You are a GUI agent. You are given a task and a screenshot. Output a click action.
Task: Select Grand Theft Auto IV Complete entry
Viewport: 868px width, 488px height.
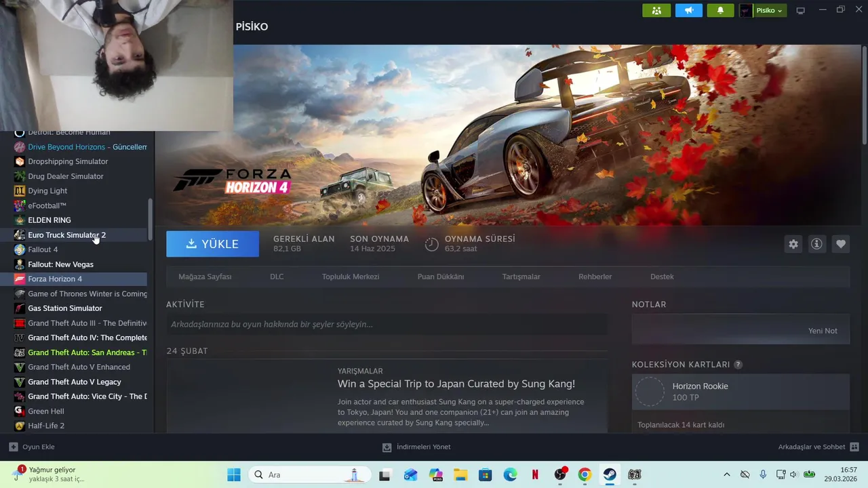click(x=81, y=338)
